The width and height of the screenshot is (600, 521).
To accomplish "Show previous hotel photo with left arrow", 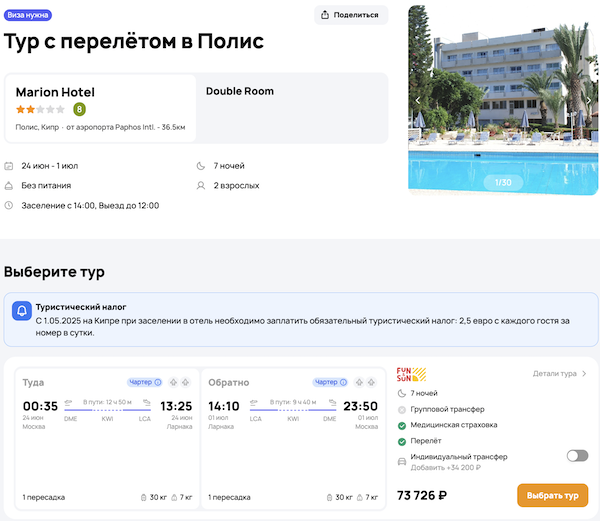I will tap(419, 100).
